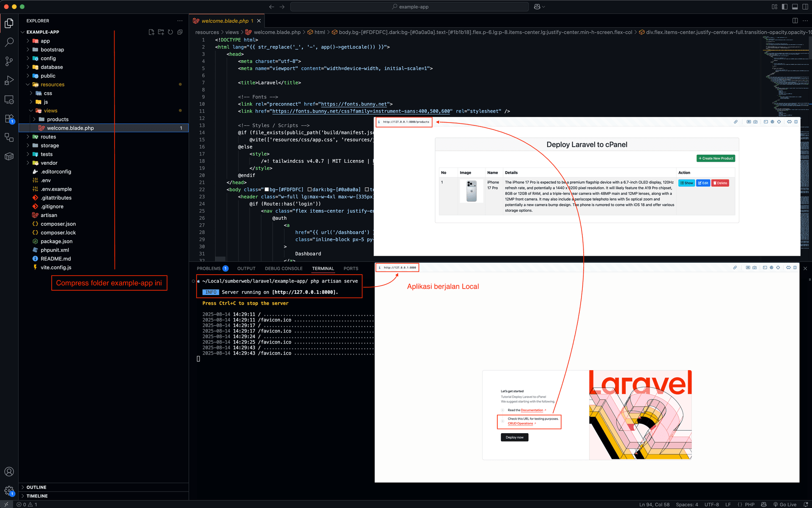Viewport: 812px width, 508px height.
Task: Expand the OUTLINE section
Action: (36, 487)
